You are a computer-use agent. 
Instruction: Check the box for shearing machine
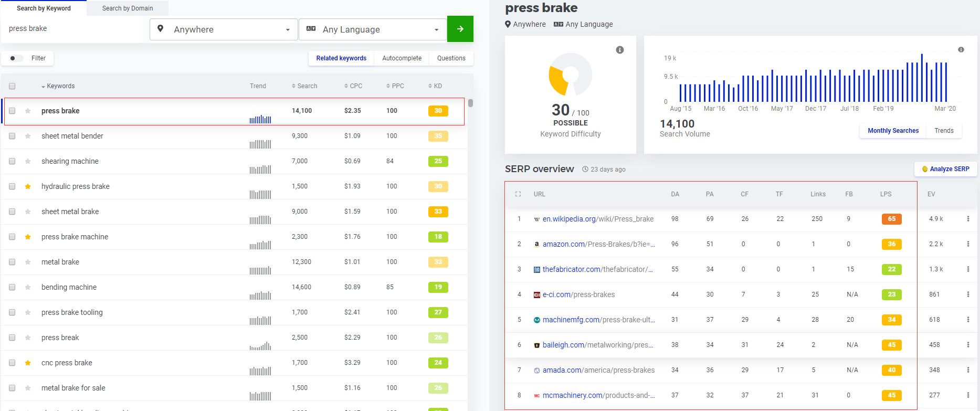pos(12,161)
